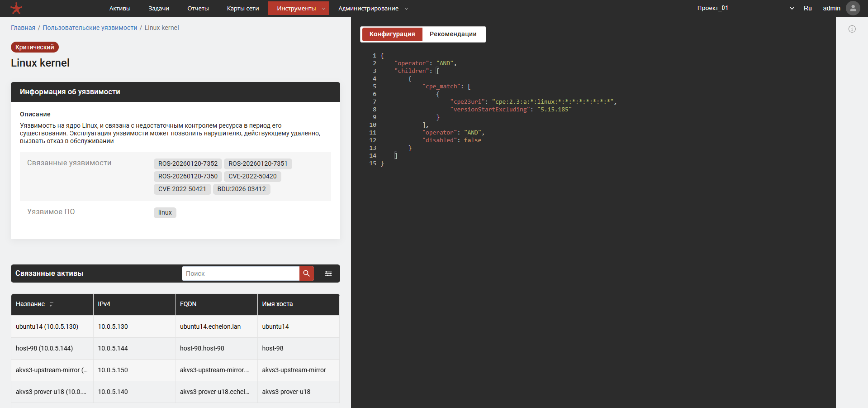Open the admin user avatar icon

(x=853, y=8)
